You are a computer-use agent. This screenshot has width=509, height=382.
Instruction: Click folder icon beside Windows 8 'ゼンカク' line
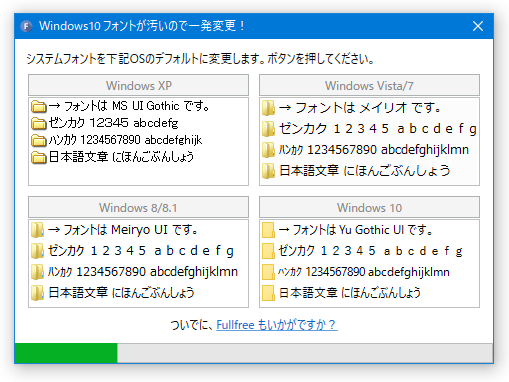37,251
